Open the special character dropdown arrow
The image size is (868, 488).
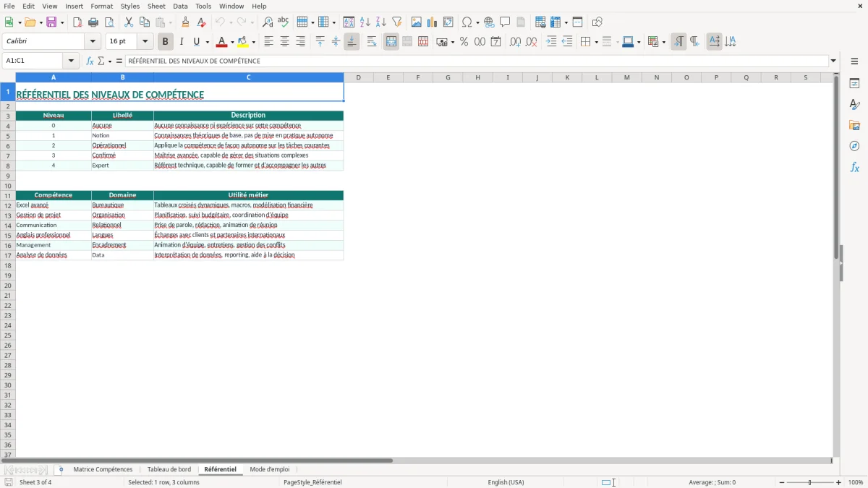point(477,22)
